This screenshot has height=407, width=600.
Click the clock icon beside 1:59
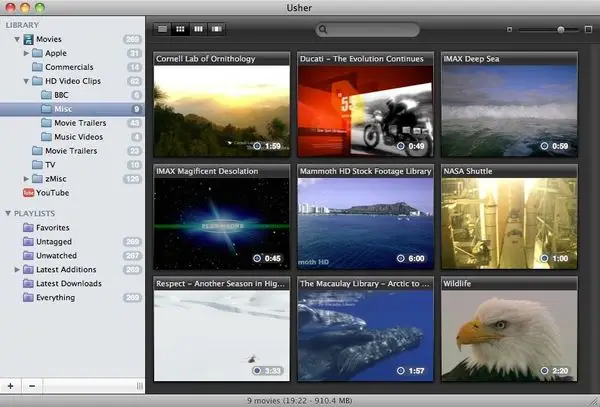(x=257, y=146)
